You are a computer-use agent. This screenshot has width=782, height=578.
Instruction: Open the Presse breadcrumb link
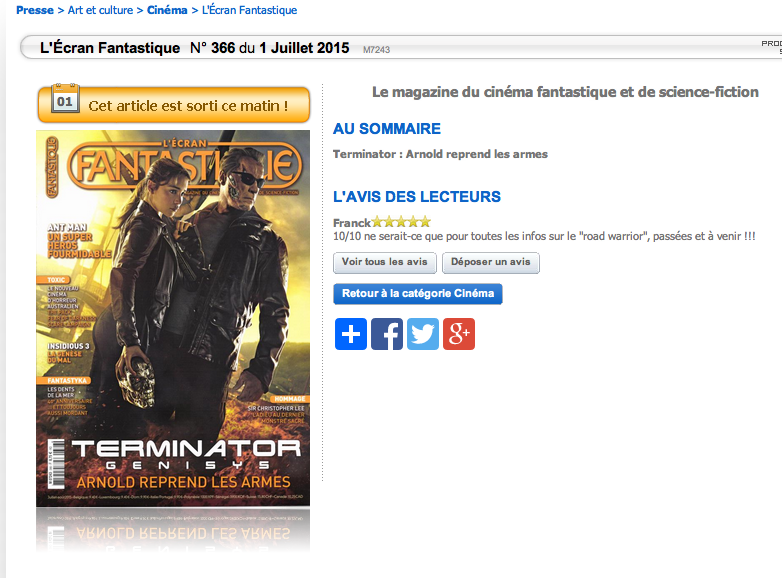point(35,10)
